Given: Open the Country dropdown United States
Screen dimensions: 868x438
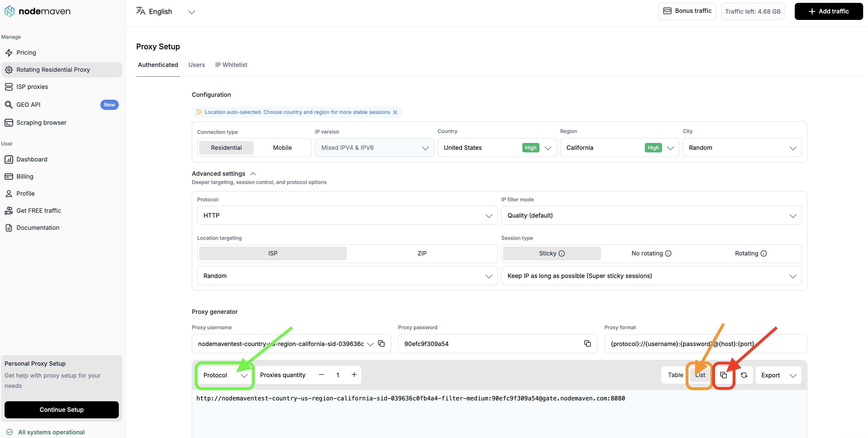Looking at the screenshot, I should (497, 148).
